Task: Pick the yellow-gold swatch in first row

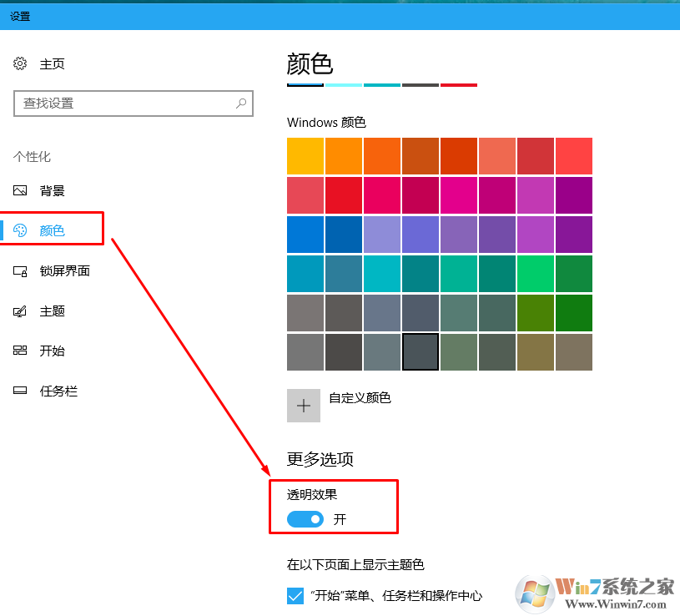Action: pos(305,156)
